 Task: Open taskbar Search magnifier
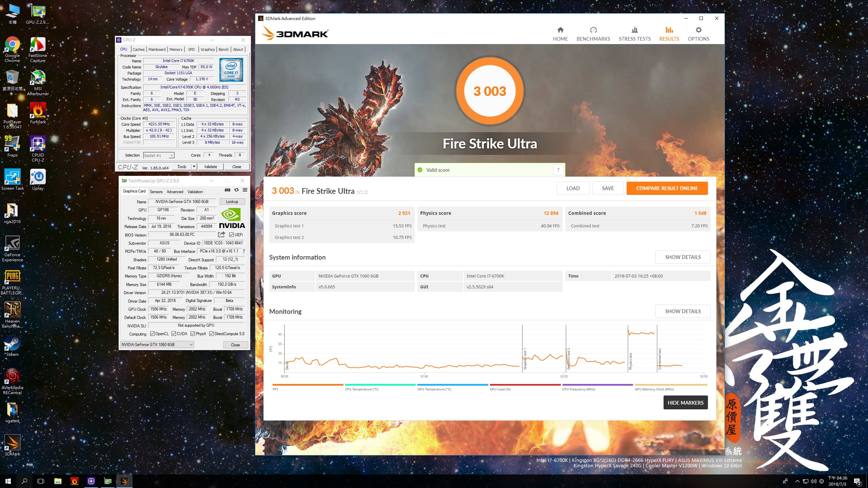coord(24,481)
